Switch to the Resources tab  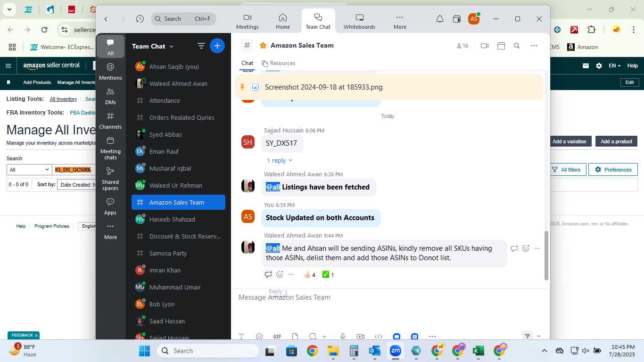278,63
